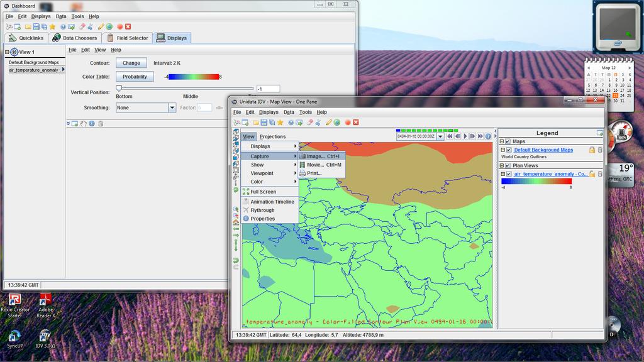This screenshot has width=644, height=362.
Task: Click the red stop circle in Map View toolbar
Action: (347, 123)
